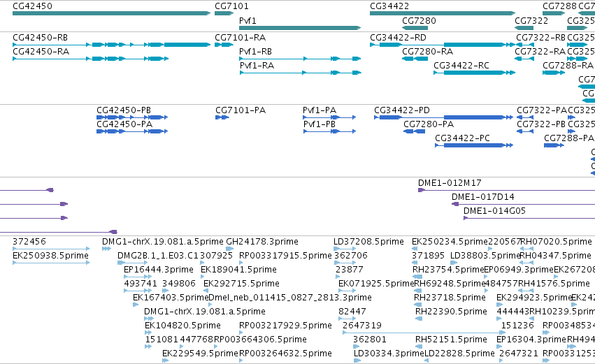The width and height of the screenshot is (595, 364).
Task: Select EST label EK294923.5prime
Action: pyautogui.click(x=534, y=298)
